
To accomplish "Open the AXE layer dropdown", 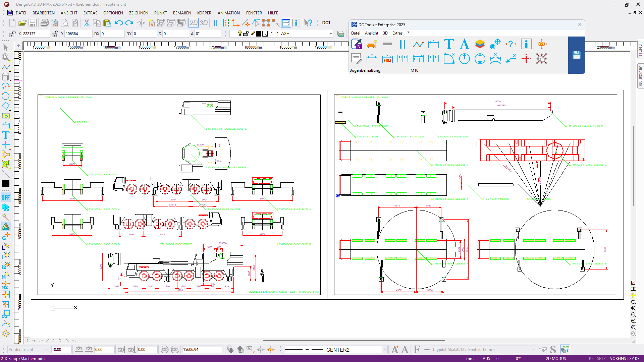I will click(x=330, y=34).
